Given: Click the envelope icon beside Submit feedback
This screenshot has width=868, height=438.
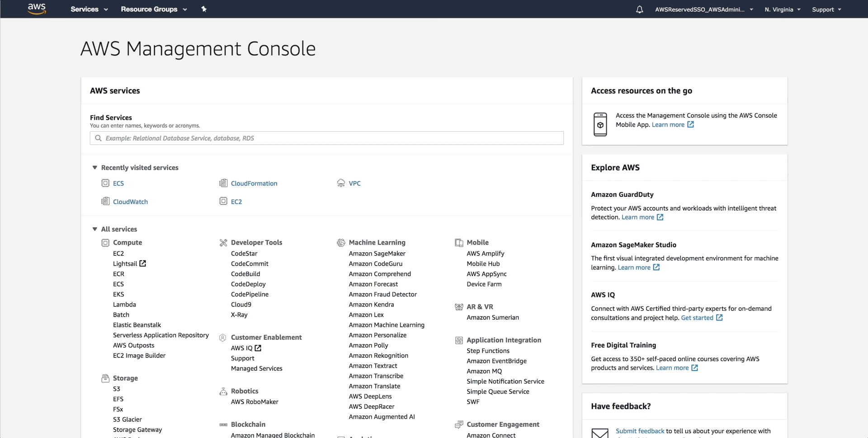Looking at the screenshot, I should click(x=600, y=433).
